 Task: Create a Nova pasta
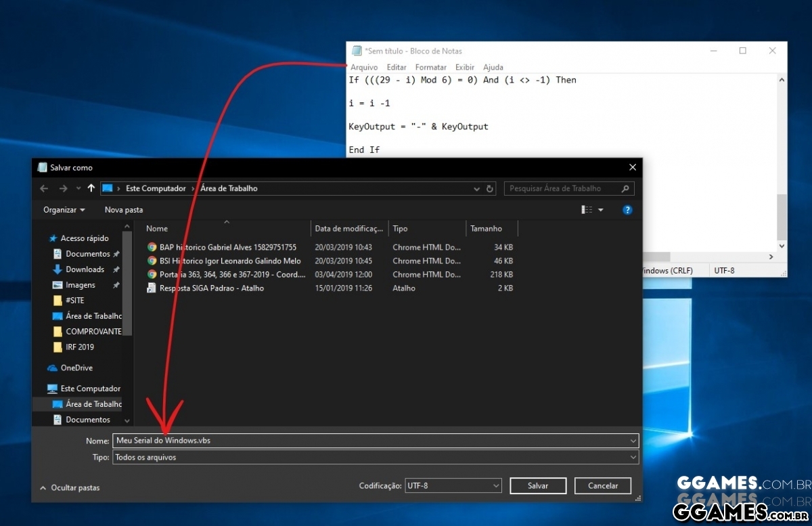click(x=123, y=210)
